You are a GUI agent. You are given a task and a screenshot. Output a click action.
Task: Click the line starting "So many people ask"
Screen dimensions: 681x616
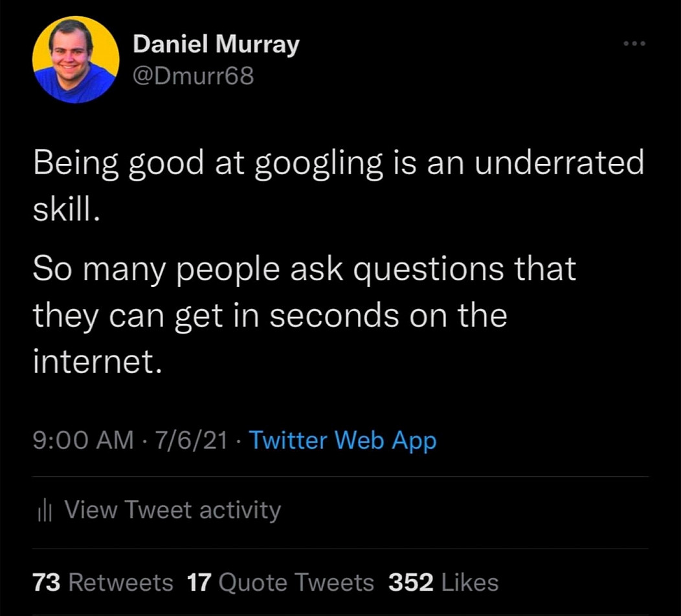304,269
